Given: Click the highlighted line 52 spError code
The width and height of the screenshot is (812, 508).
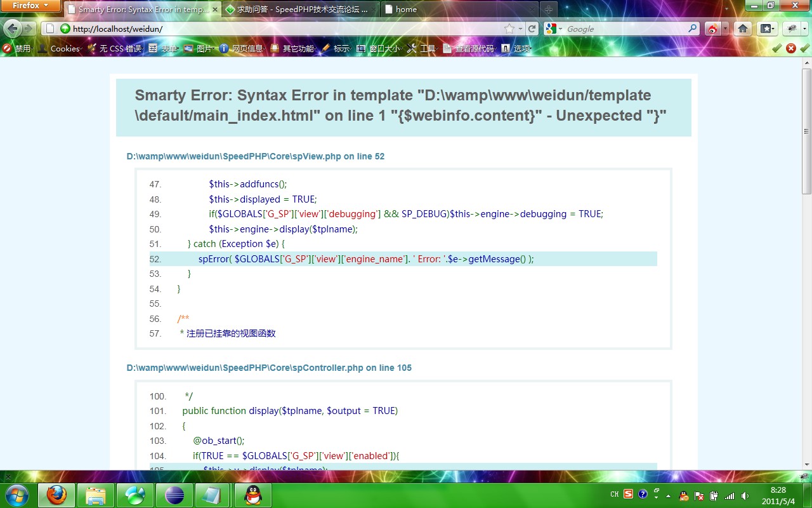Looking at the screenshot, I should pyautogui.click(x=403, y=258).
